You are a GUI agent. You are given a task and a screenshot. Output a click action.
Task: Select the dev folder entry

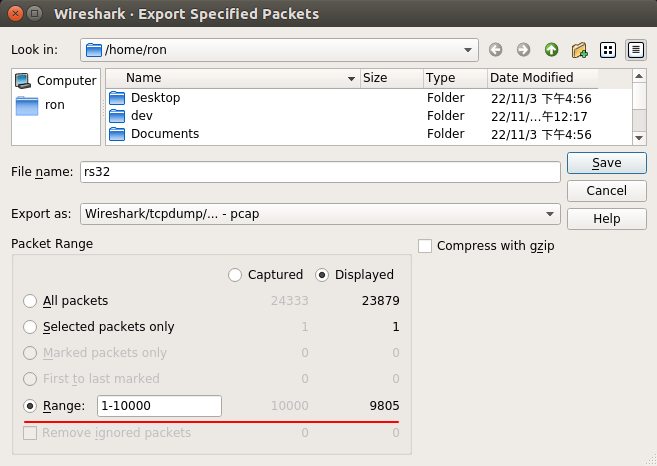click(x=142, y=116)
